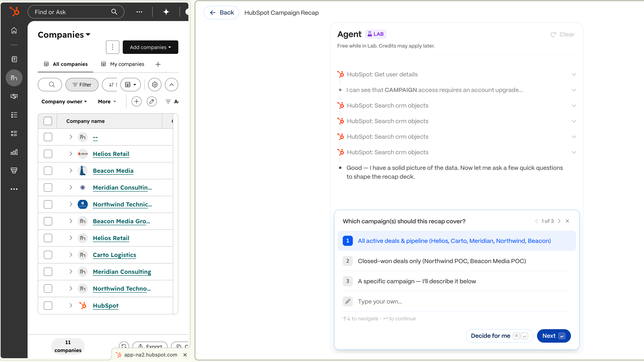Go to previous question arrow
Viewport: 644px width, 362px height.
(x=536, y=221)
